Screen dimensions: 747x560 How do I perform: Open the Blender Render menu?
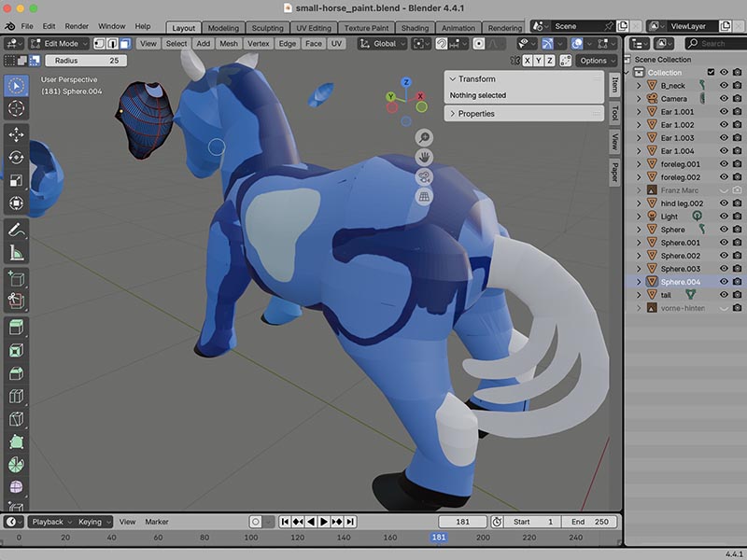[x=75, y=26]
